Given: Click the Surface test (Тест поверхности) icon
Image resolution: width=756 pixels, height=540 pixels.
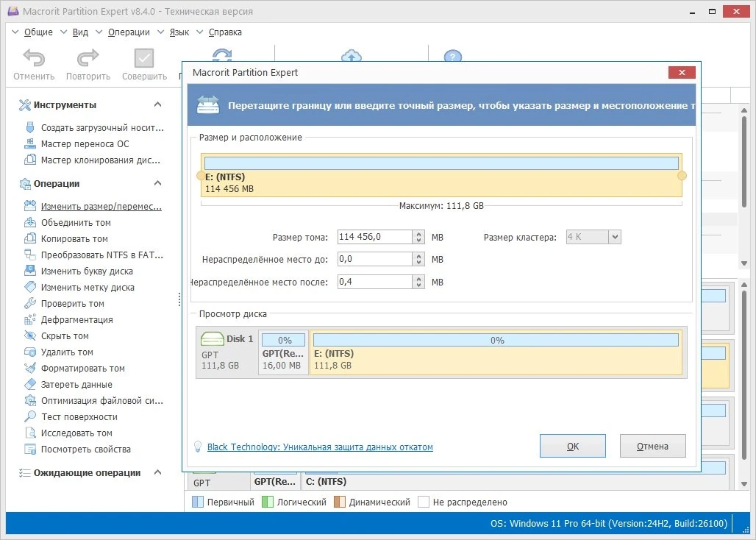Looking at the screenshot, I should click(30, 416).
